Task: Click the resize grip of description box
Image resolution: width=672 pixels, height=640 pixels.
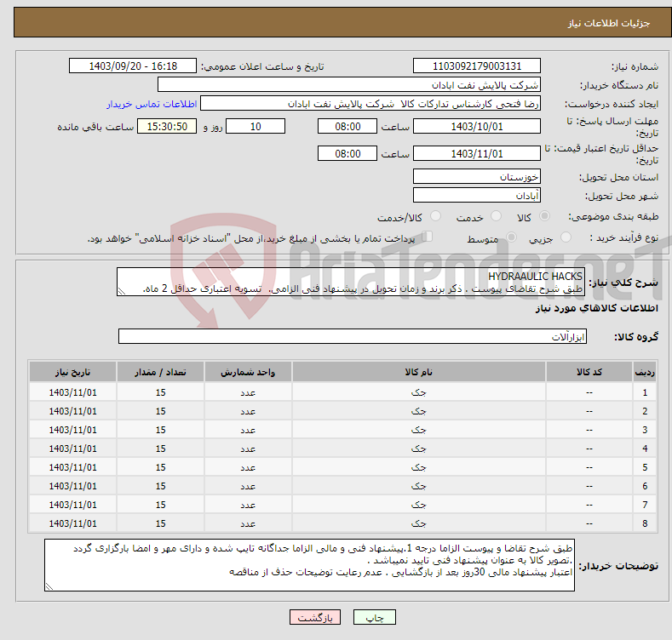Action: [x=122, y=291]
